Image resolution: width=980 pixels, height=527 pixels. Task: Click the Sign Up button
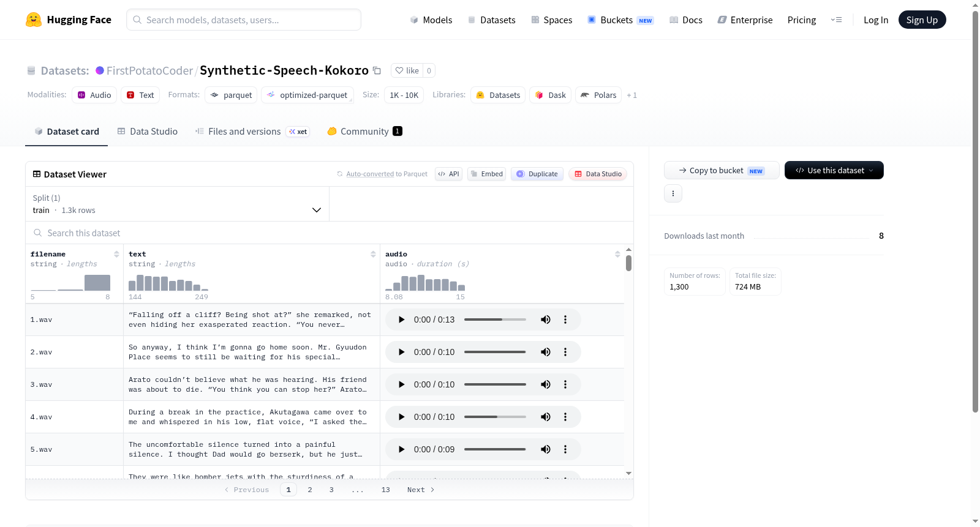coord(922,20)
